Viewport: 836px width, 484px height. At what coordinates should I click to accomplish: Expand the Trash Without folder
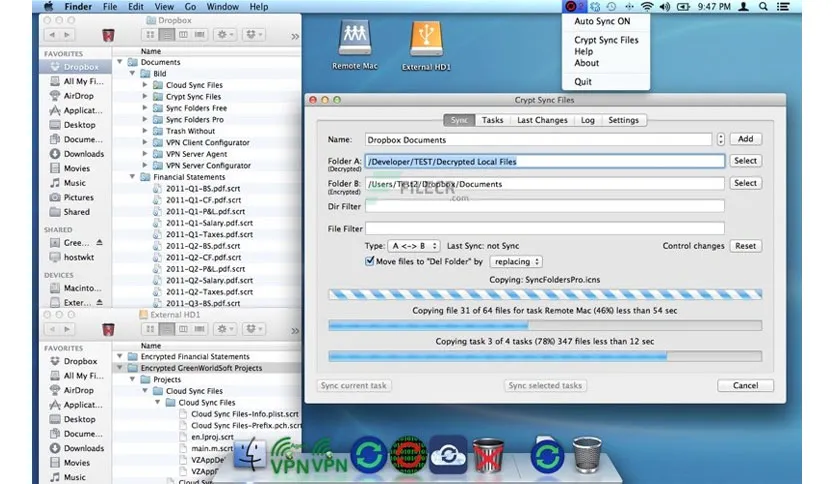[x=144, y=131]
